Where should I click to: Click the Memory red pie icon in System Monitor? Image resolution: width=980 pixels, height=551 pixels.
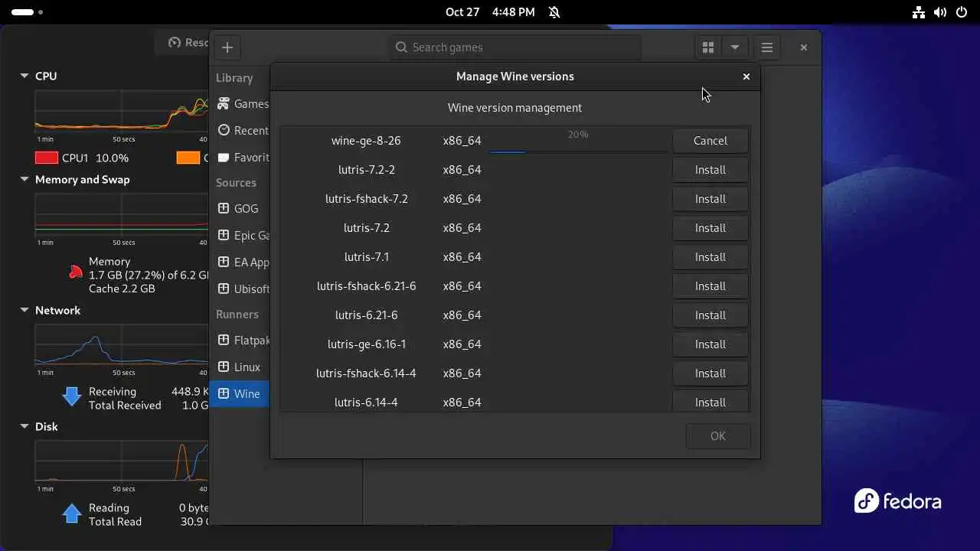click(76, 271)
